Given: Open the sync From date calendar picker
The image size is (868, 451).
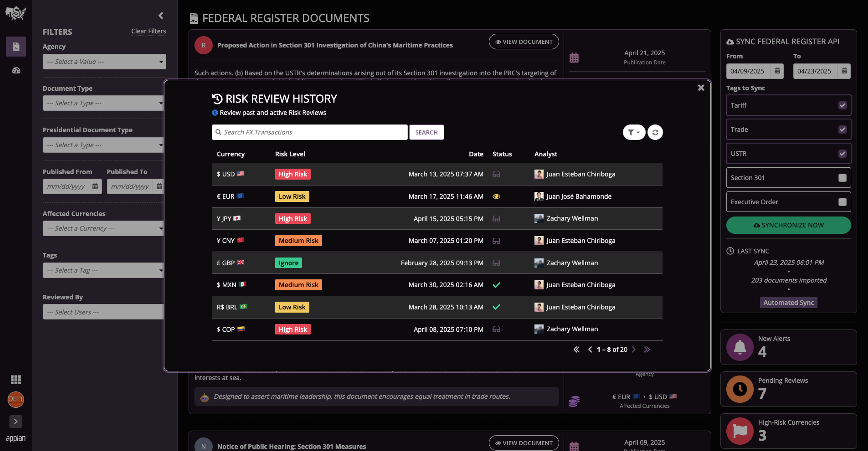Looking at the screenshot, I should [x=777, y=71].
